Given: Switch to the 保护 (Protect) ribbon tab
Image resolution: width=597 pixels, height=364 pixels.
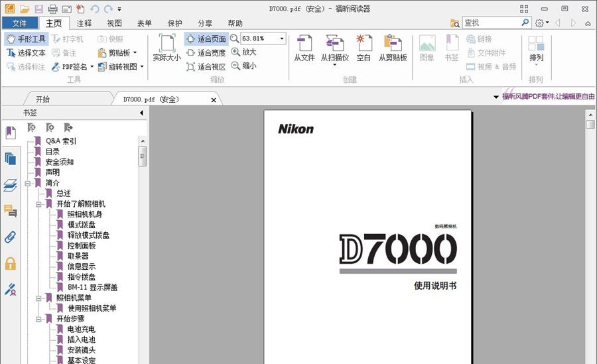Looking at the screenshot, I should tap(174, 23).
